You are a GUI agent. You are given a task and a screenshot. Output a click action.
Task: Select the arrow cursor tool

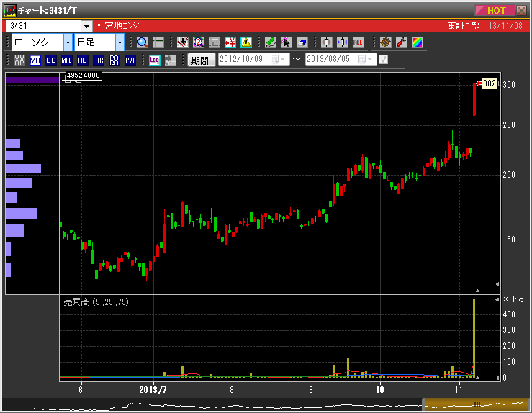point(286,42)
